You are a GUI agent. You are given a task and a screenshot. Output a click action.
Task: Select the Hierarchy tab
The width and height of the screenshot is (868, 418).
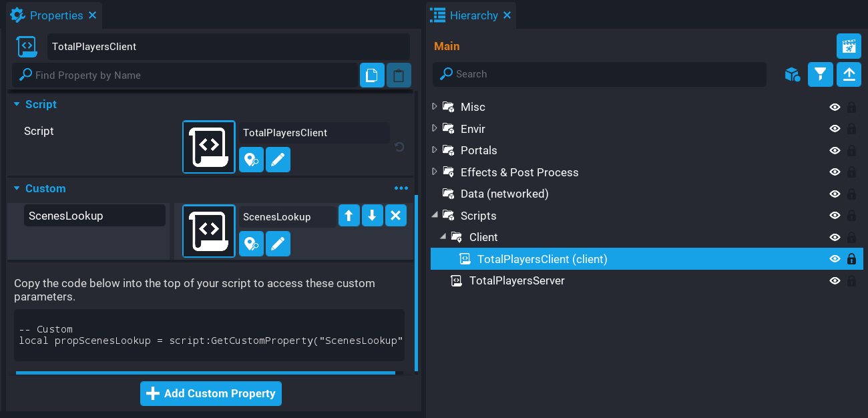(x=473, y=15)
